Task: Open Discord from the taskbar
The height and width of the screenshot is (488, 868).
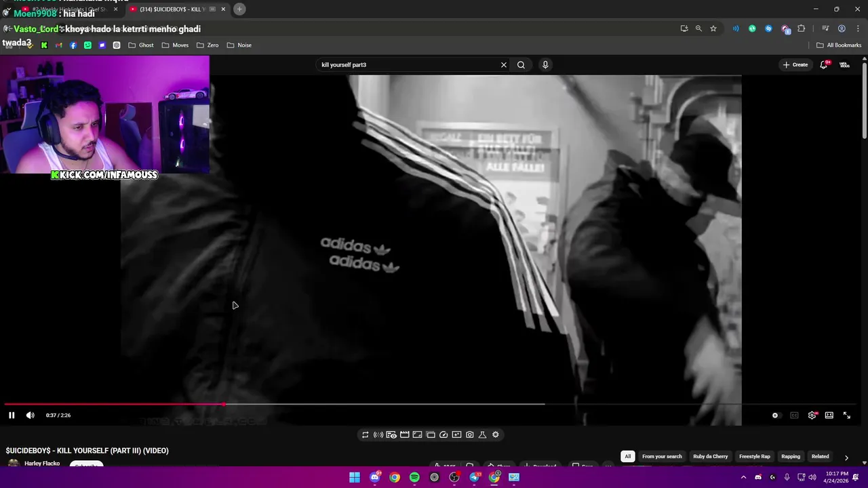Action: coord(375,477)
